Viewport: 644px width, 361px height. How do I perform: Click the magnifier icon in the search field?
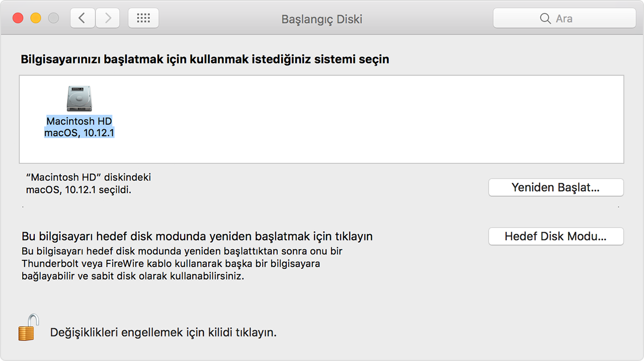pyautogui.click(x=545, y=19)
